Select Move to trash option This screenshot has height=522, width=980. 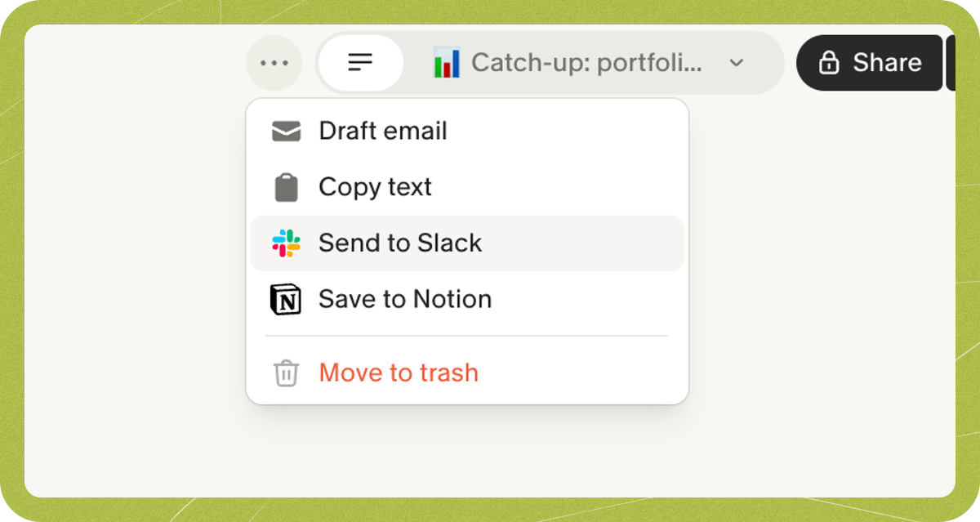[x=467, y=373]
